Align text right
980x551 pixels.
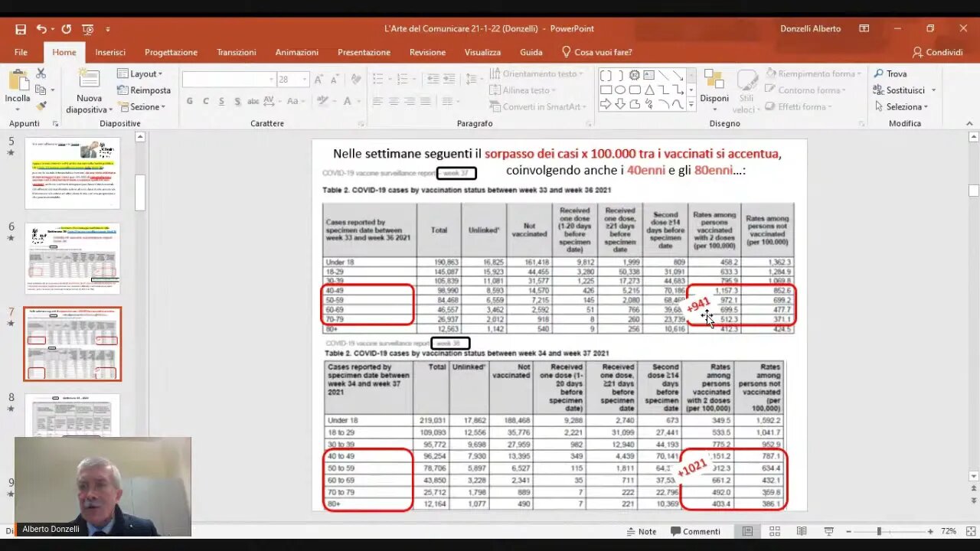(x=410, y=101)
